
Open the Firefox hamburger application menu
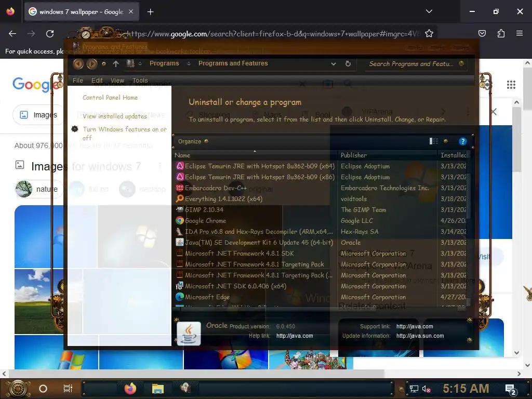[520, 33]
